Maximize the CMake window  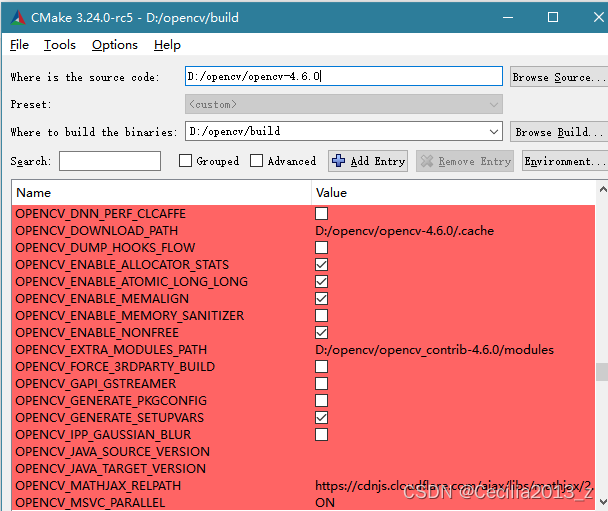coord(553,17)
